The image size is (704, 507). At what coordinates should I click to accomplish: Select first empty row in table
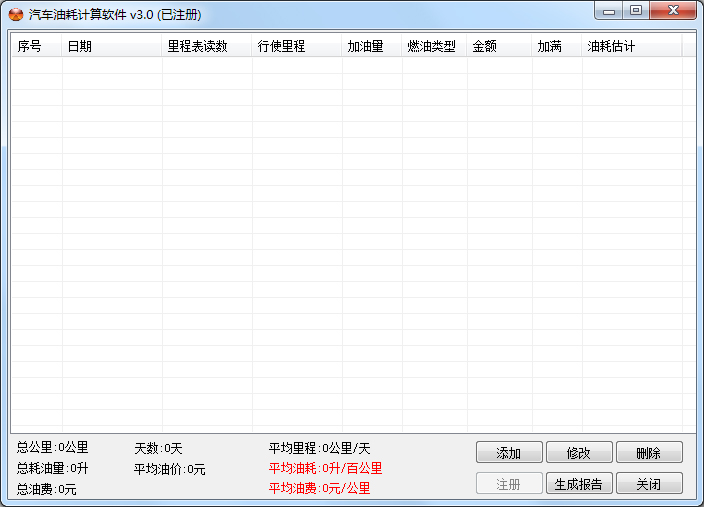pos(347,66)
